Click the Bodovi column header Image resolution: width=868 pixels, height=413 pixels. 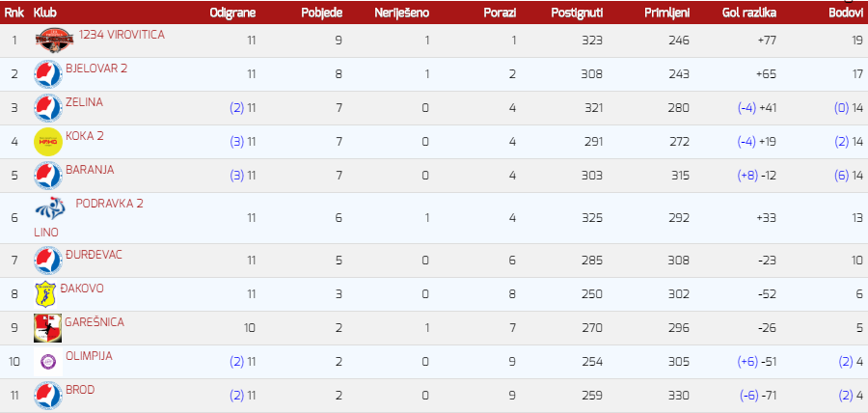846,13
